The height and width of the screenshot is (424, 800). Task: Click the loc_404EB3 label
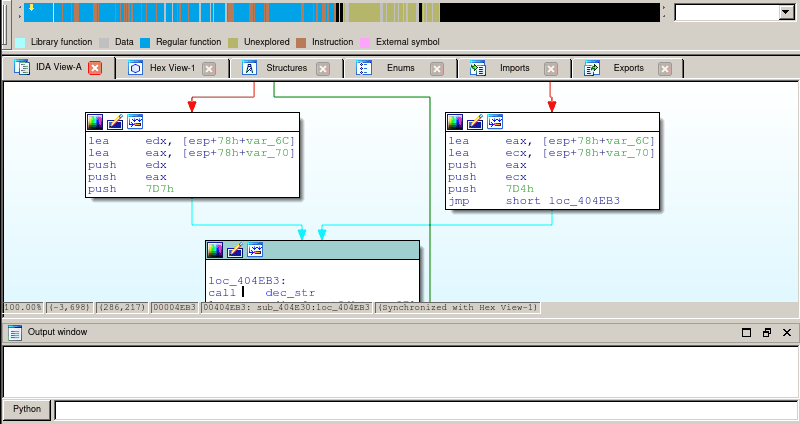point(247,281)
